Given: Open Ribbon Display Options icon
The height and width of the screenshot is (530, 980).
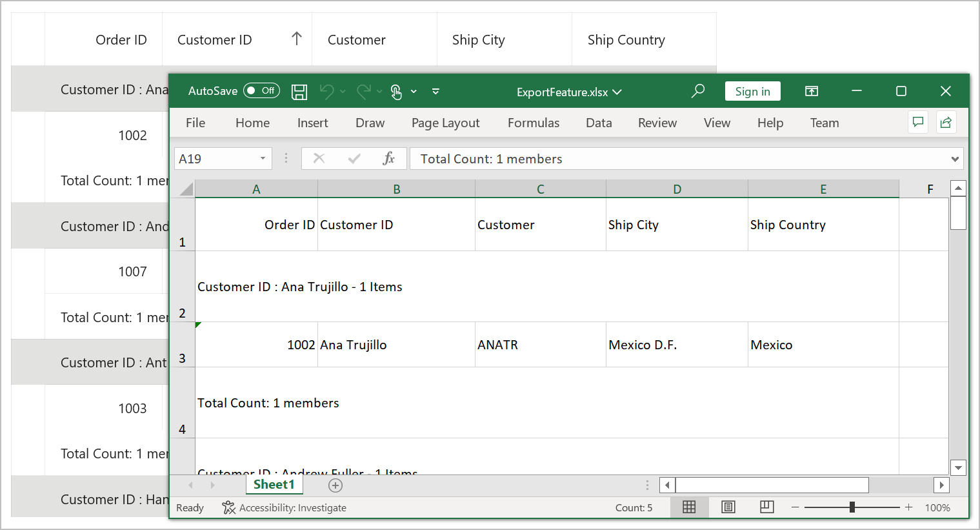Looking at the screenshot, I should 812,91.
